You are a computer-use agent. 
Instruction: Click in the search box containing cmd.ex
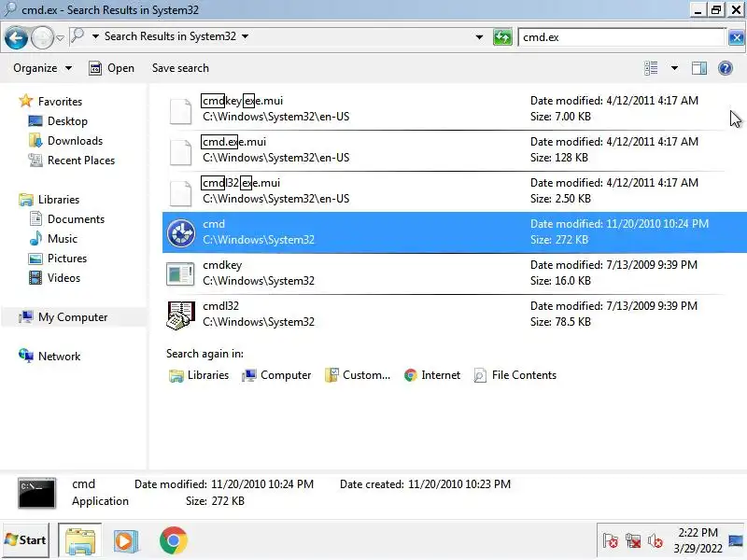click(x=621, y=37)
